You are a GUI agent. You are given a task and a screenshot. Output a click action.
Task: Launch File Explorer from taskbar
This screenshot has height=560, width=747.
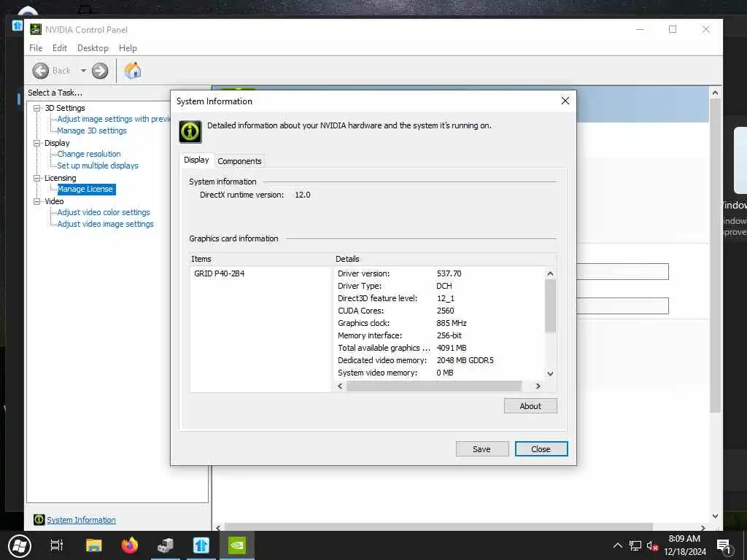coord(94,545)
